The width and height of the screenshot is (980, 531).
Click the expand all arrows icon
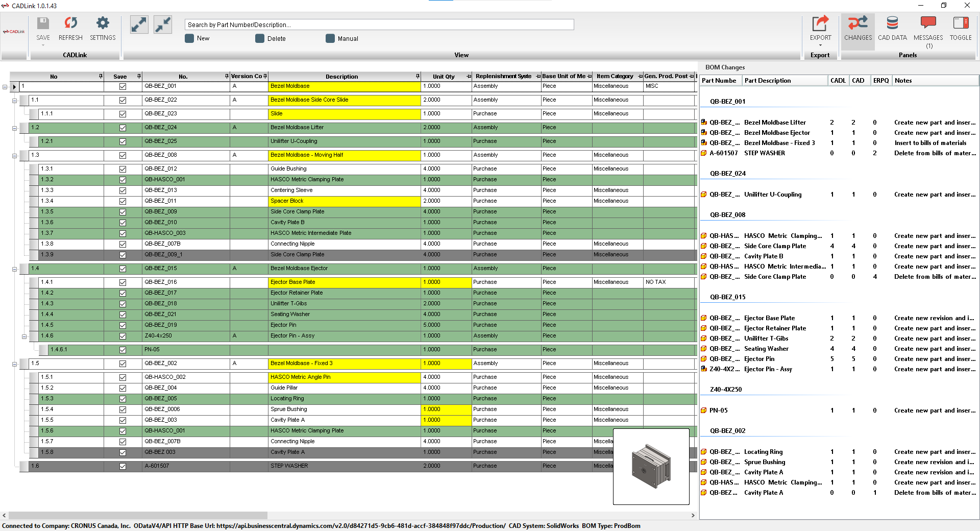pyautogui.click(x=139, y=25)
